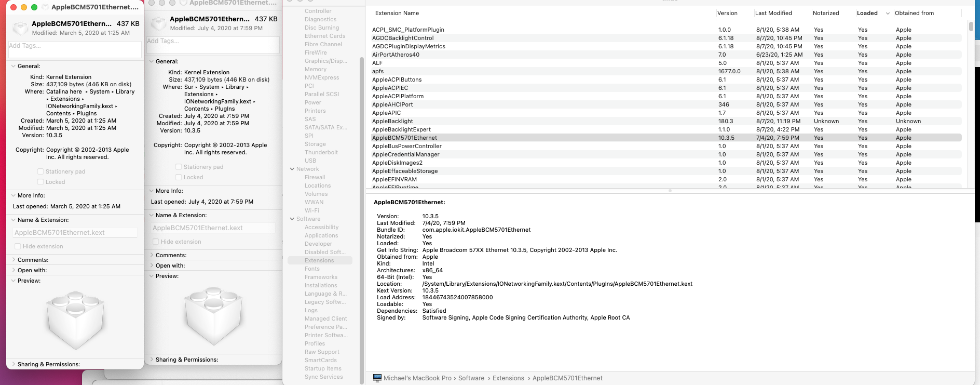This screenshot has width=980, height=385.
Task: Click Michael's MacBook Pro in the path bar
Action: click(x=417, y=378)
